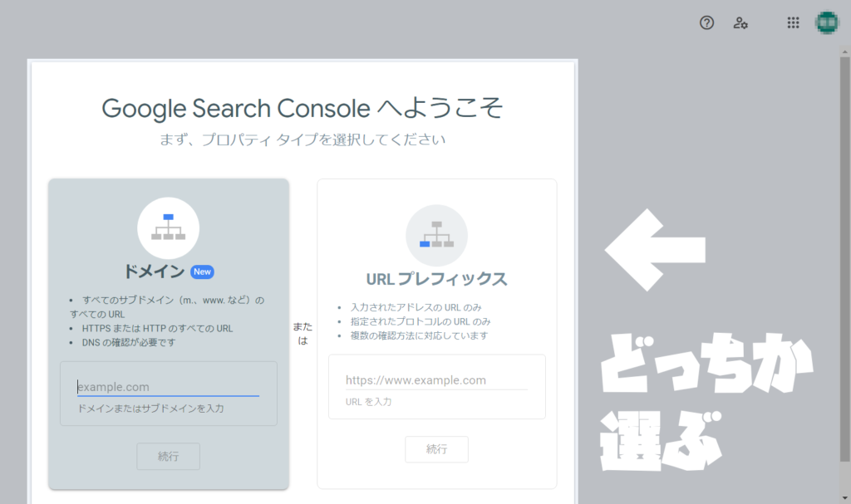Click '指定されたプロトコルの URL のみ' bullet

tap(420, 321)
